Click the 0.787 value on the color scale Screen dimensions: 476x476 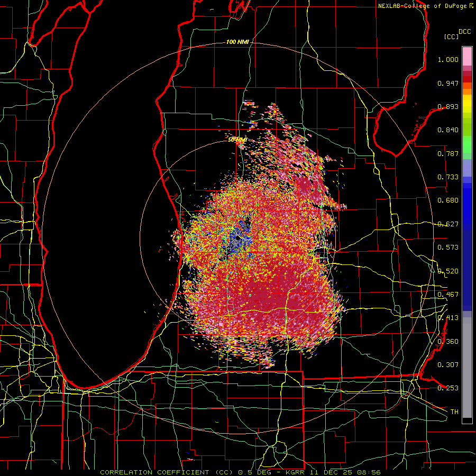point(448,153)
